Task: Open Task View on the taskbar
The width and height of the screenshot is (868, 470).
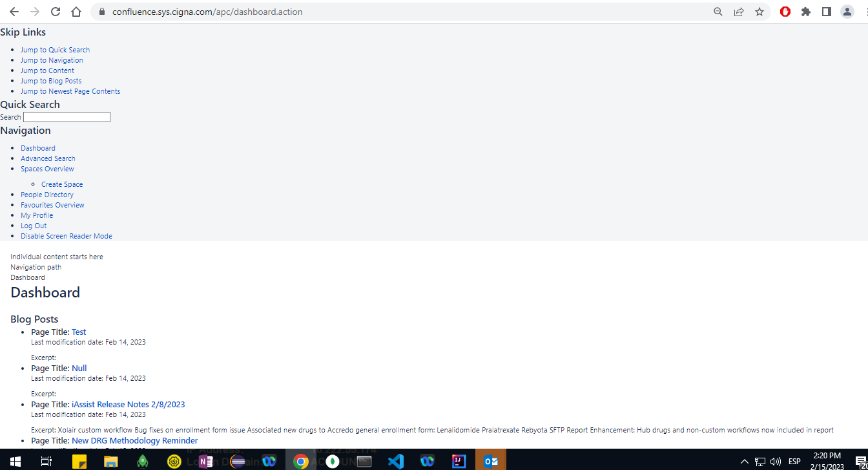Action: 46,461
